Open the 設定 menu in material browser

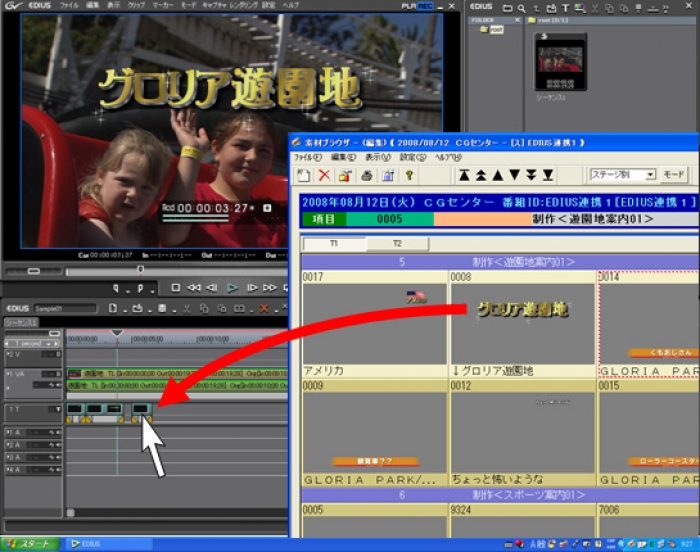[x=413, y=158]
